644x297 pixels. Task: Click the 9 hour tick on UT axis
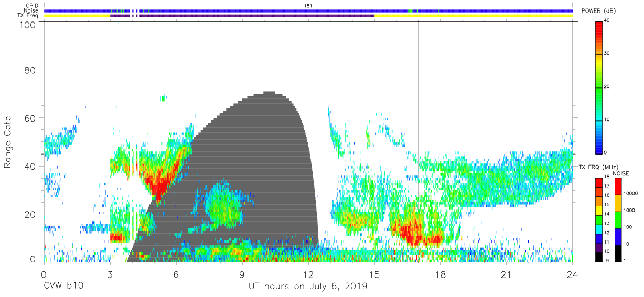tap(242, 275)
